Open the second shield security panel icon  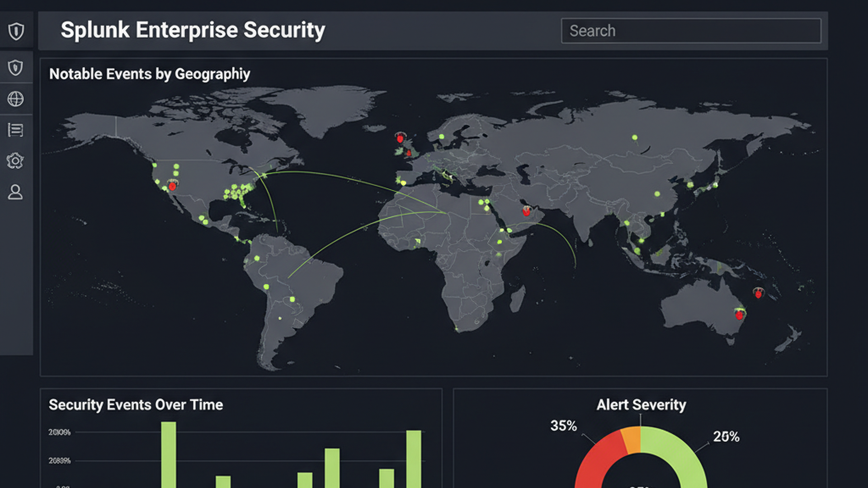15,68
